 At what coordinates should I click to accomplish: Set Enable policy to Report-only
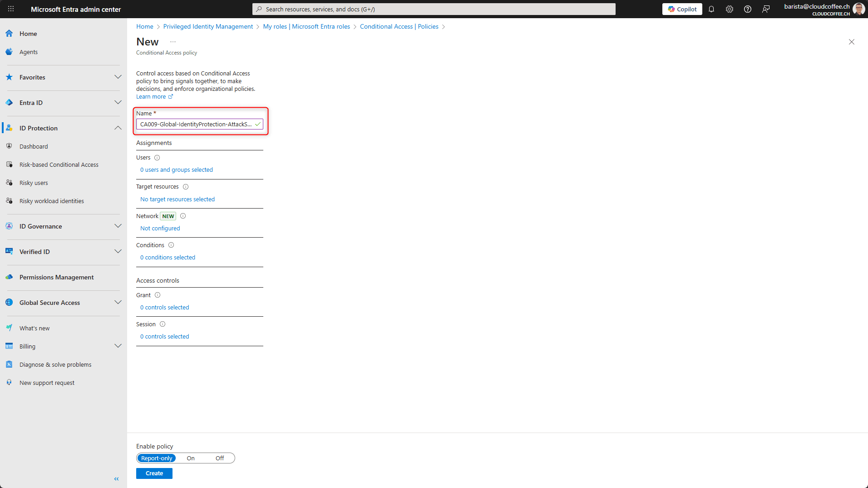[156, 458]
